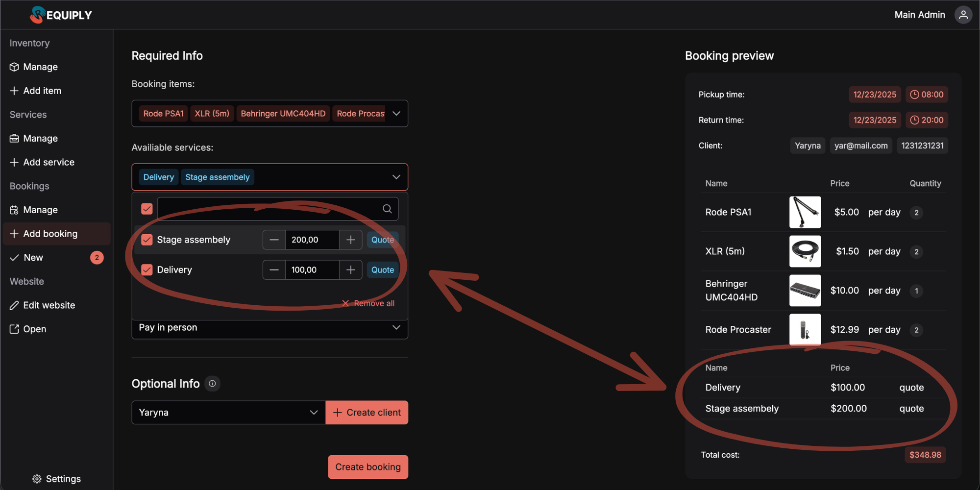Uncheck the Delivery service checkbox

147,270
